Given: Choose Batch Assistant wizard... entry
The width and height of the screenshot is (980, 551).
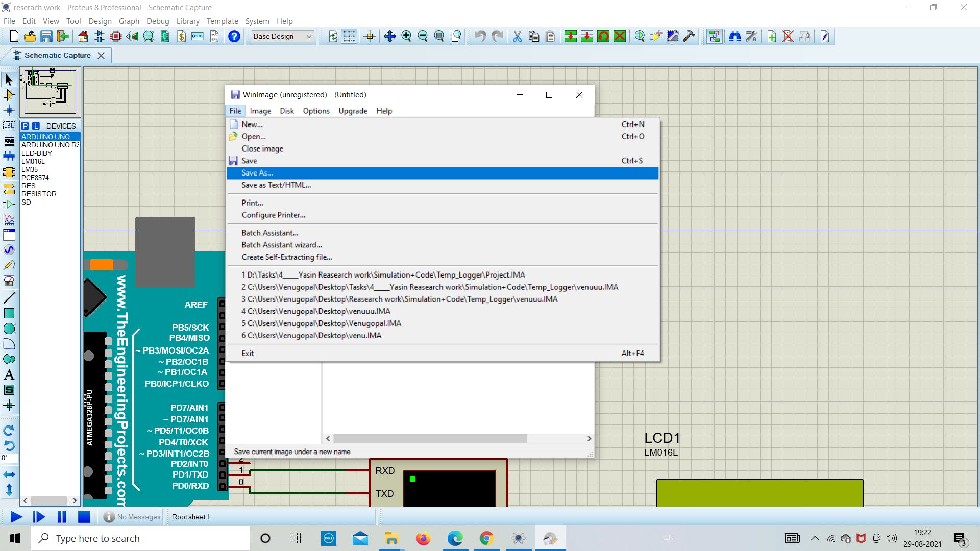Looking at the screenshot, I should pyautogui.click(x=443, y=245).
